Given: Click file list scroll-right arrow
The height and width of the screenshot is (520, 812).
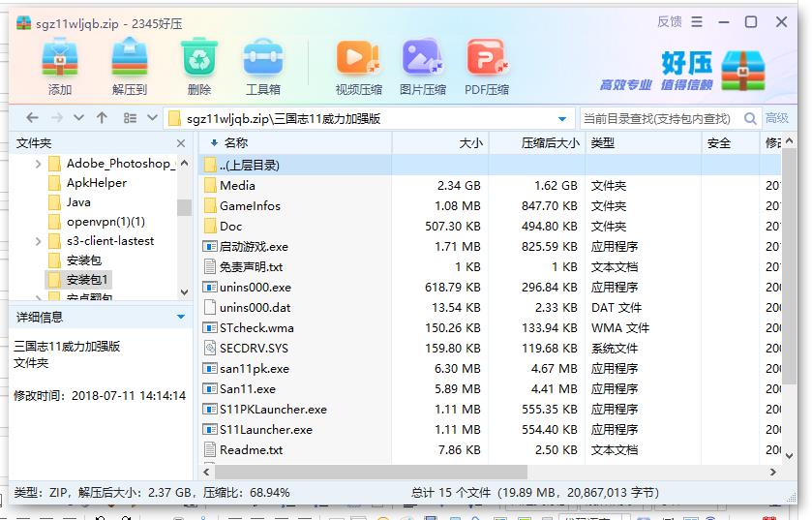Looking at the screenshot, I should [772, 472].
